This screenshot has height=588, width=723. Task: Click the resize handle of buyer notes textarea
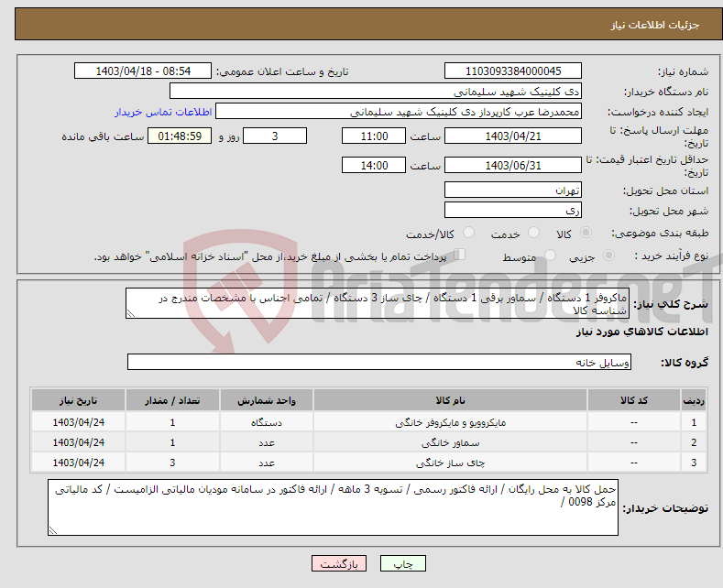[52, 530]
